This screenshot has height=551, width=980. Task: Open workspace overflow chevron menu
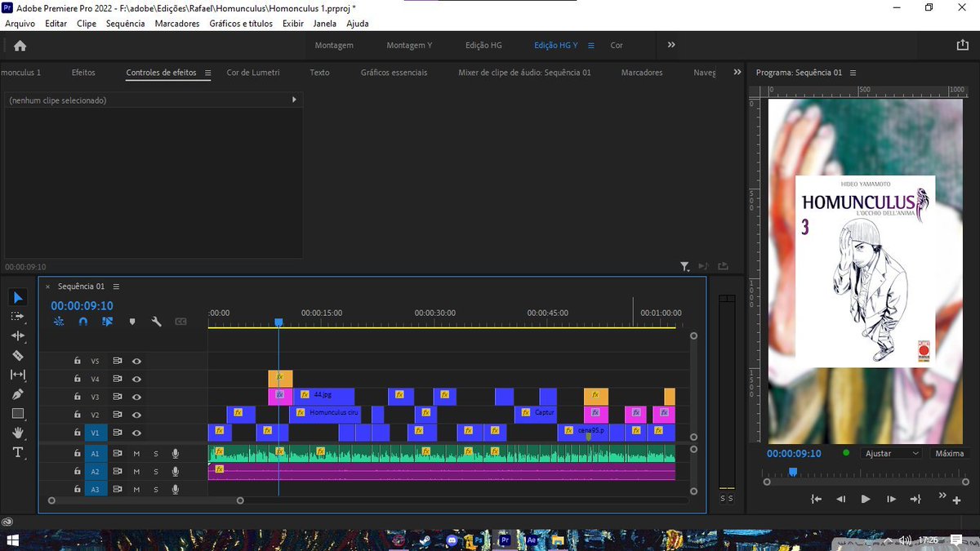point(671,45)
